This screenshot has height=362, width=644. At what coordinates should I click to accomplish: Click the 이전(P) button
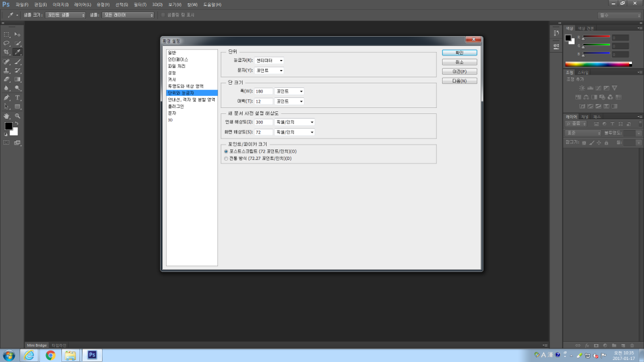click(459, 71)
